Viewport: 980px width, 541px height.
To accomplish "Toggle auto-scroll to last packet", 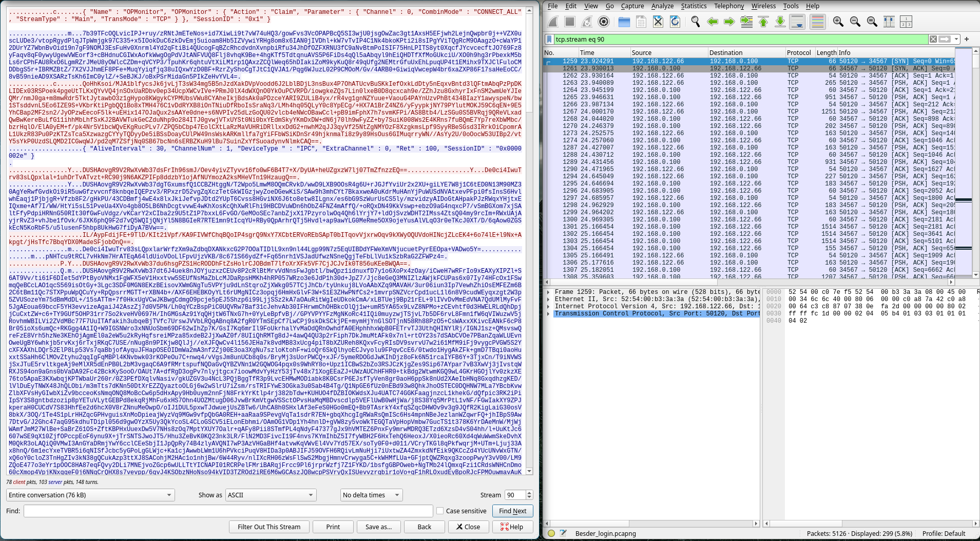I will tap(797, 22).
